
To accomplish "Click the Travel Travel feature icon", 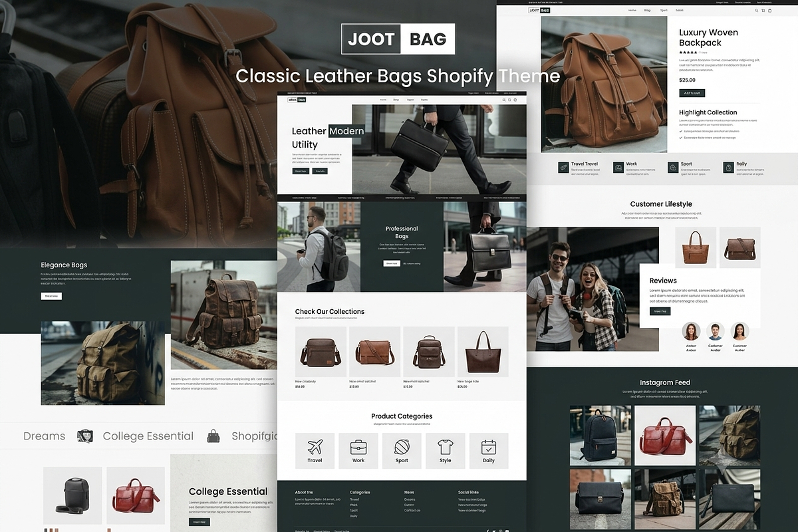I will 563,168.
